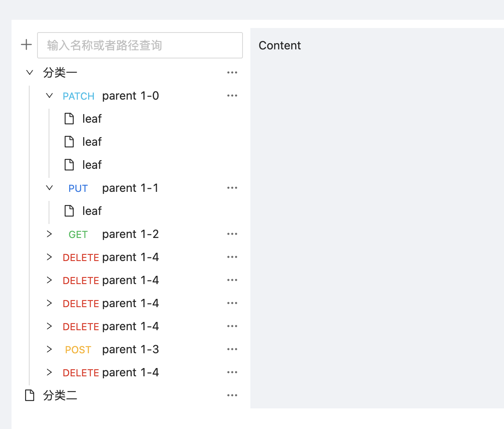504x429 pixels.
Task: Open more actions for POST parent 1-3
Action: [232, 349]
